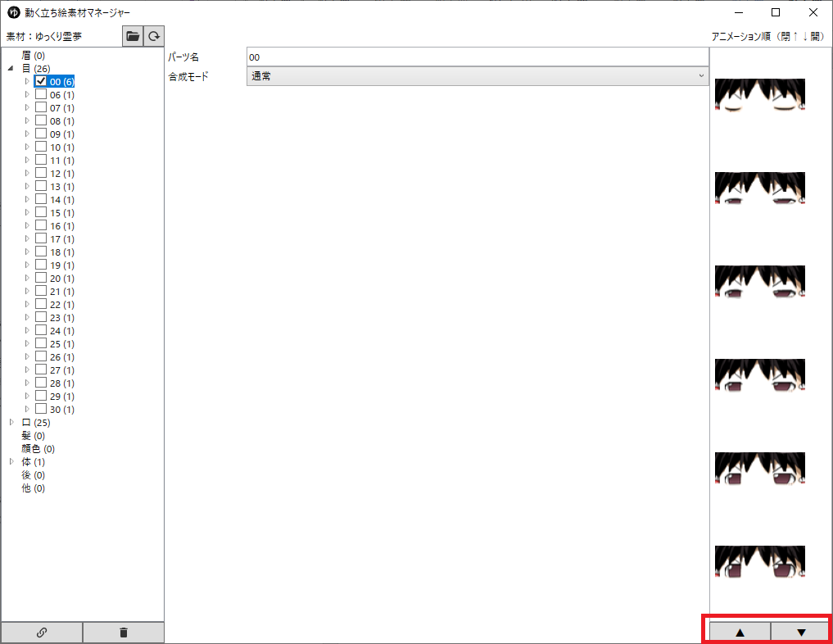This screenshot has height=644, width=833.
Task: Check the 30 (1) checkbox
Action: pyautogui.click(x=41, y=409)
